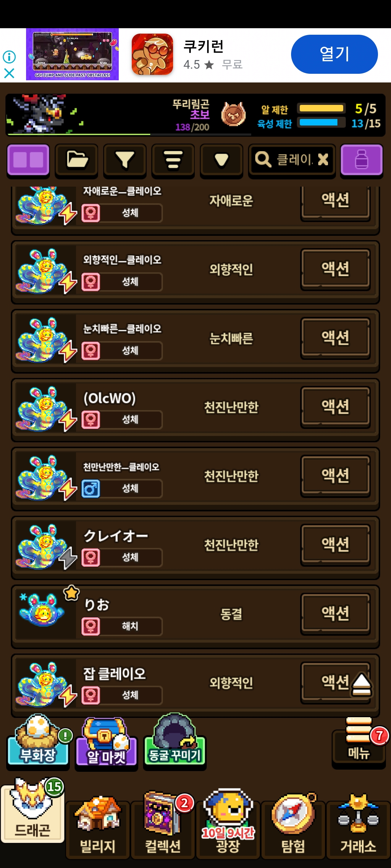The height and width of the screenshot is (868, 391).
Task: Open the 쿠키런 ad with 열기 button
Action: 334,54
